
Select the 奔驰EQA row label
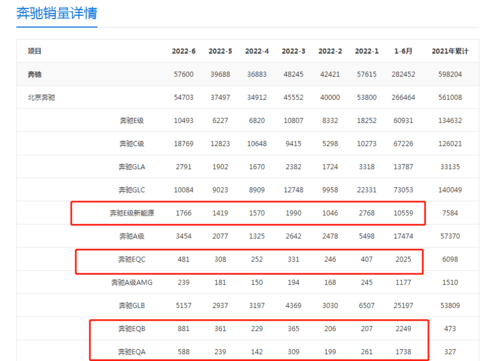click(x=132, y=352)
